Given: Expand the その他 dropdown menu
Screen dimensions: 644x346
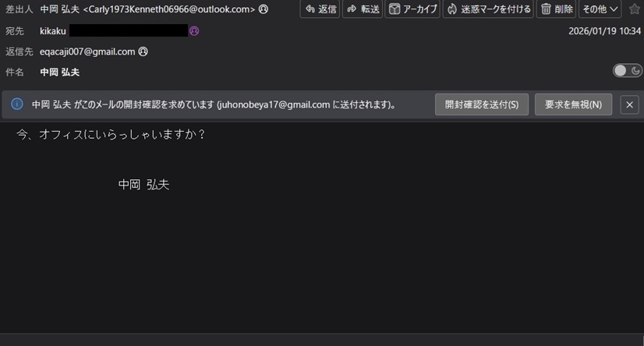Looking at the screenshot, I should (600, 9).
